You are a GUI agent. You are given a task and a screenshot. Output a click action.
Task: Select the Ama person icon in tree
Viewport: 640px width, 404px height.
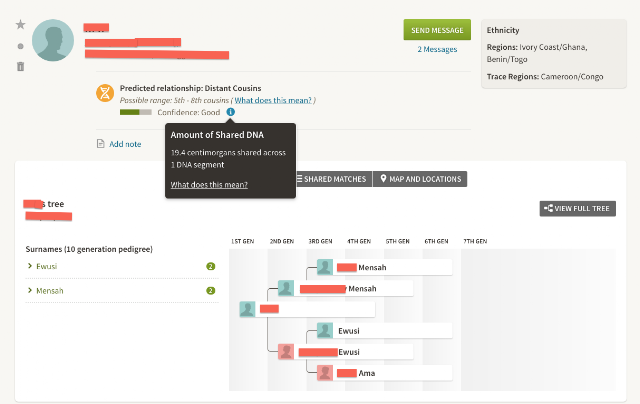(x=325, y=373)
